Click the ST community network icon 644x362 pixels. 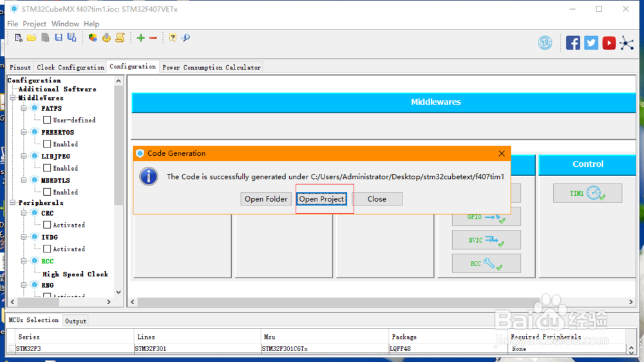[x=627, y=43]
